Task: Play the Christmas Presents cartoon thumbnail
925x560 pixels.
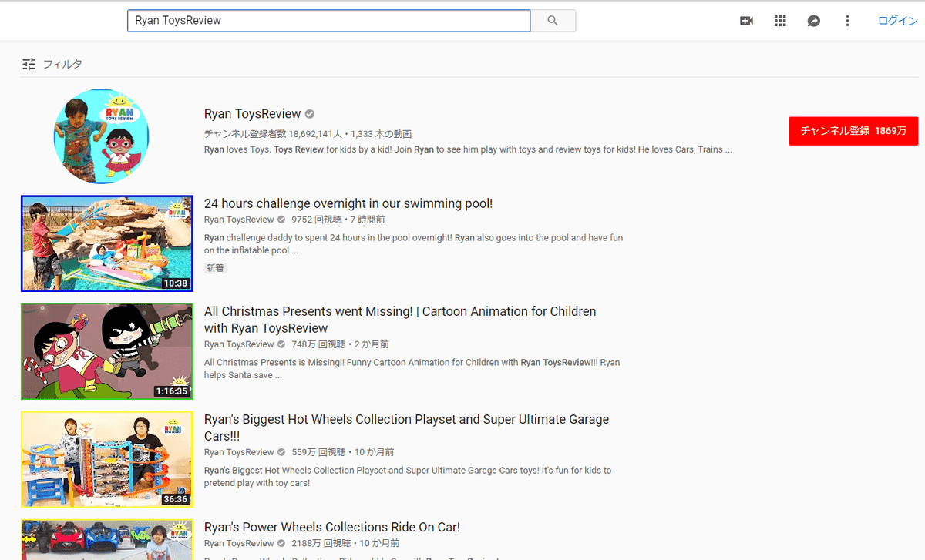Action: coord(107,351)
